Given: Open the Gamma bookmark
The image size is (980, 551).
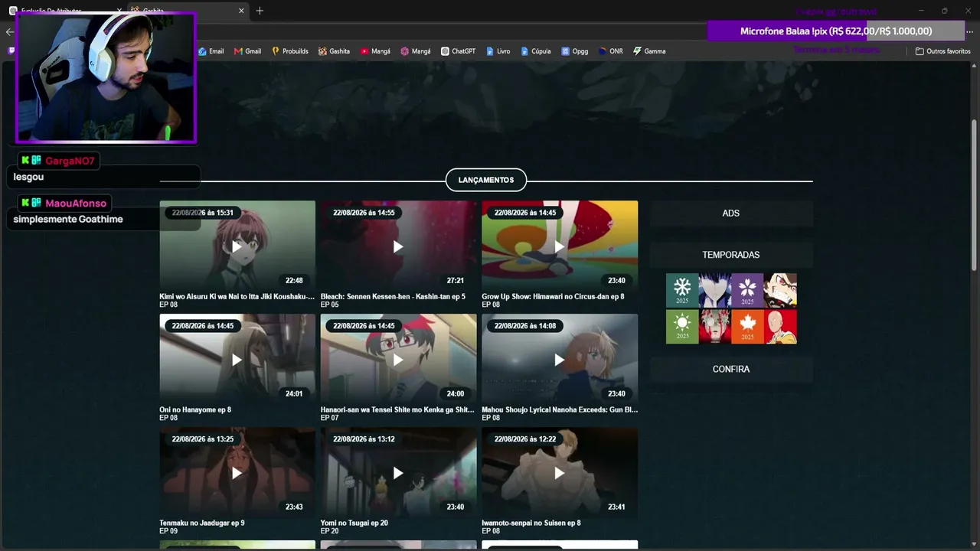Looking at the screenshot, I should (x=649, y=51).
